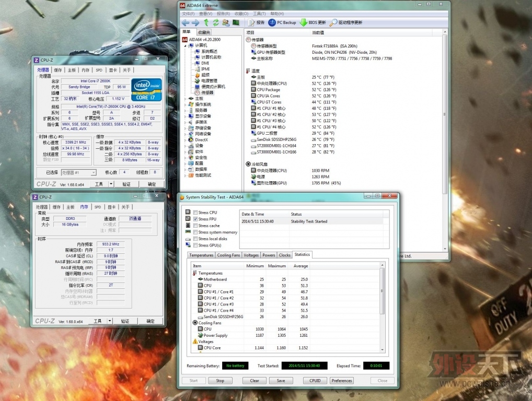This screenshot has height=401, width=532.
Task: Click the Intel Core i7 logo
Action: (x=146, y=90)
